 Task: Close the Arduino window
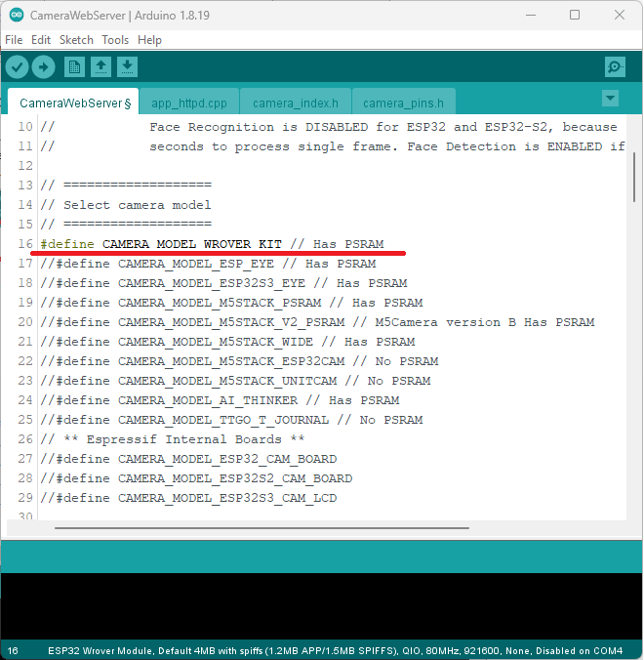(620, 16)
